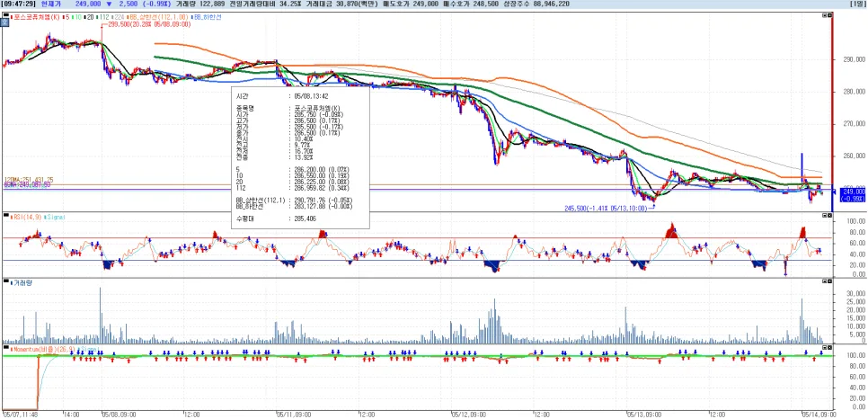Select the 거래량 legend label
The height and width of the screenshot is (419, 868).
[21, 282]
